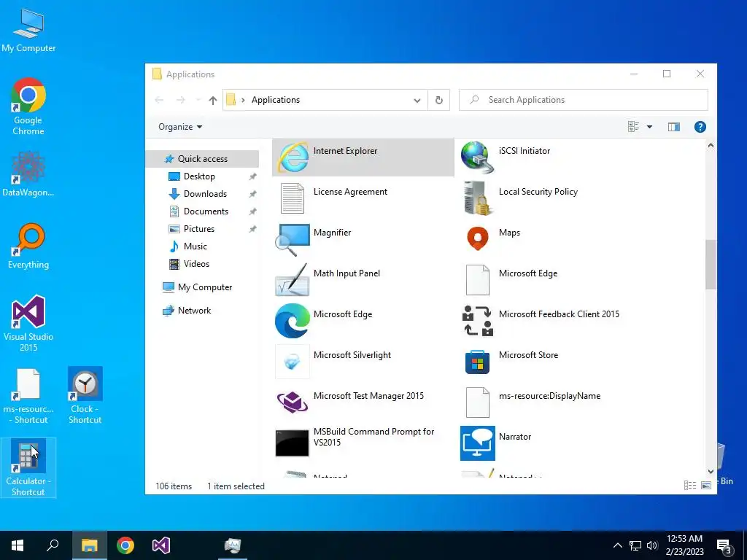Select Clock - Shortcut on desktop
The height and width of the screenshot is (560, 747).
85,395
